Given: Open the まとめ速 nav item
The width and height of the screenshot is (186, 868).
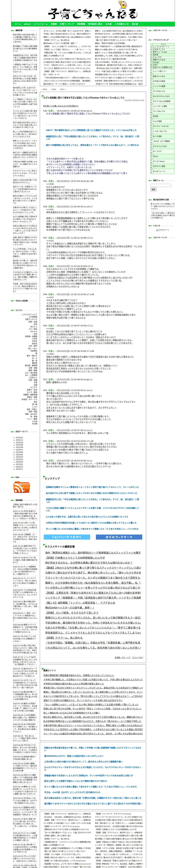Looking at the screenshot, I should 108,24.
